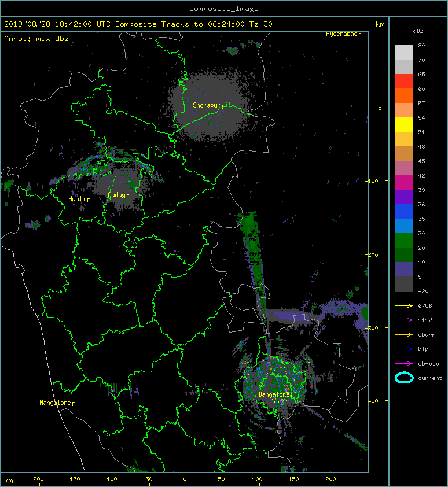Click the 36 dBZ blue color swatch
Screen dimensions: 448x487
404,211
